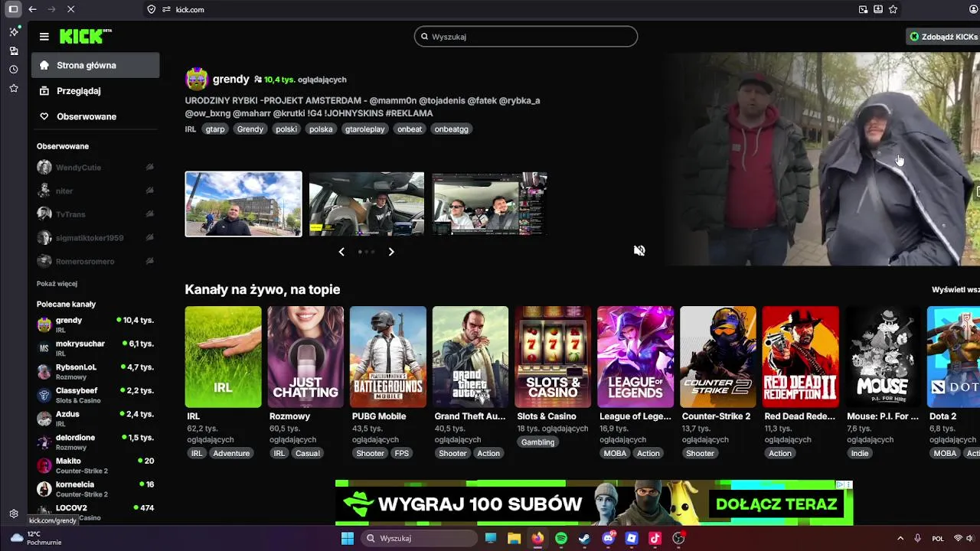Open Grand Theft Auto V category

470,357
